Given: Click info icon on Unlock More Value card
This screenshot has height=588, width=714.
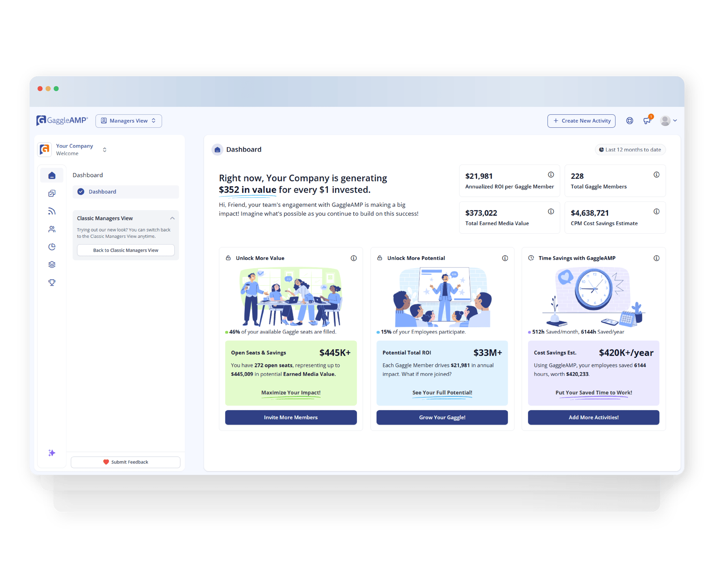Looking at the screenshot, I should (x=353, y=258).
